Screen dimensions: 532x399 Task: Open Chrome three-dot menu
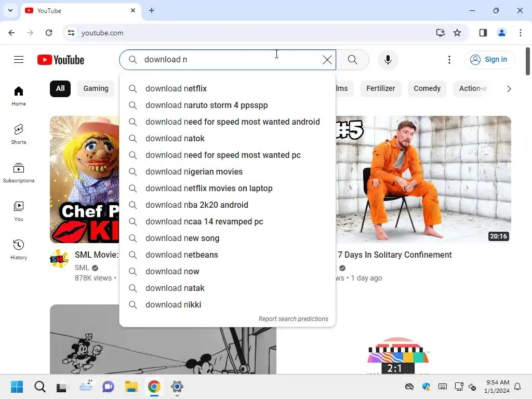click(x=521, y=33)
